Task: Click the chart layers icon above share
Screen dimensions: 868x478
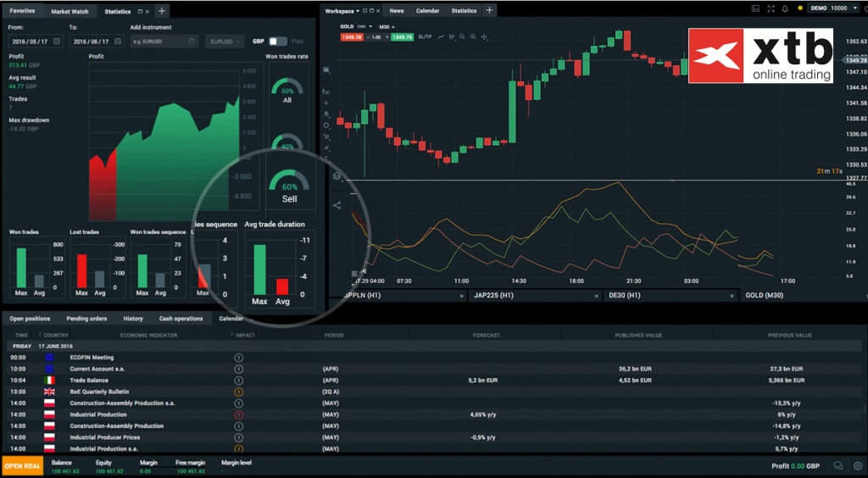Action: 337,176
